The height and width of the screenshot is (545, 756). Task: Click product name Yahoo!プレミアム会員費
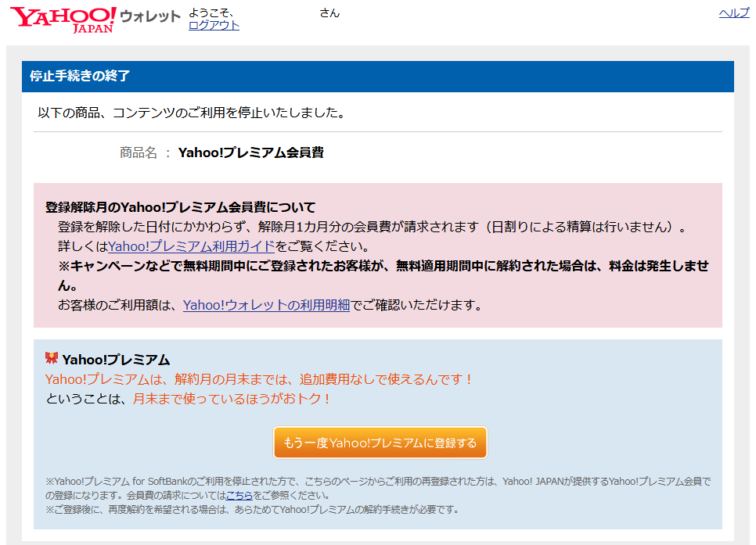coord(250,152)
